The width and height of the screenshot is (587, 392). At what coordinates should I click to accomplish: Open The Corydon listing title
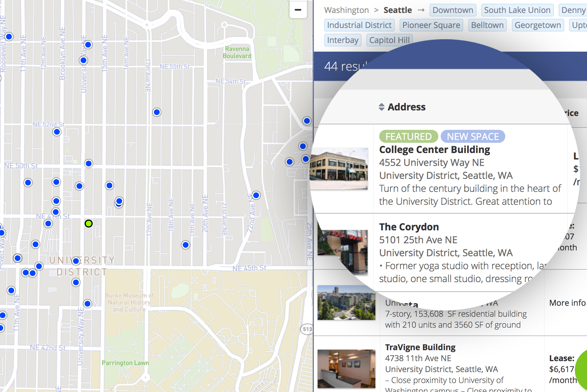tap(409, 227)
